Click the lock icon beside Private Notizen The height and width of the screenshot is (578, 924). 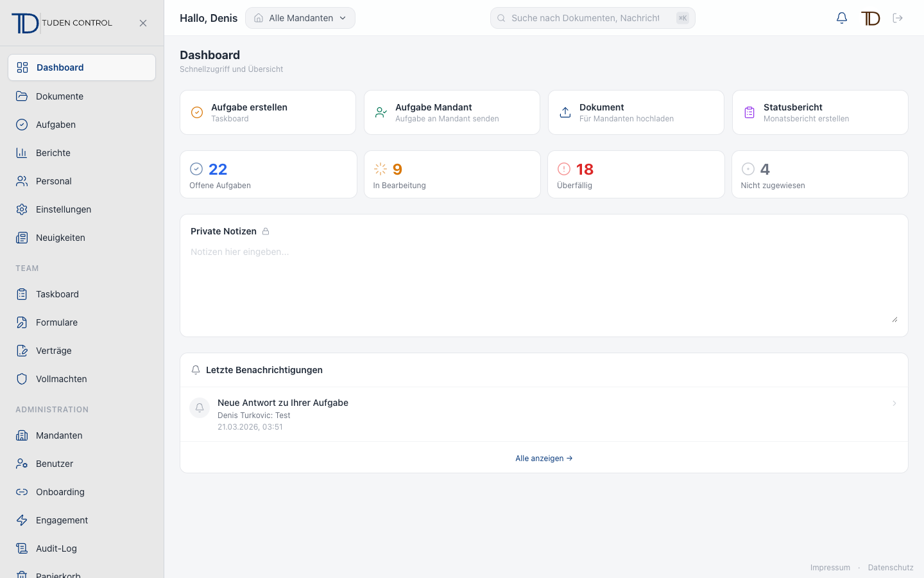pos(266,231)
